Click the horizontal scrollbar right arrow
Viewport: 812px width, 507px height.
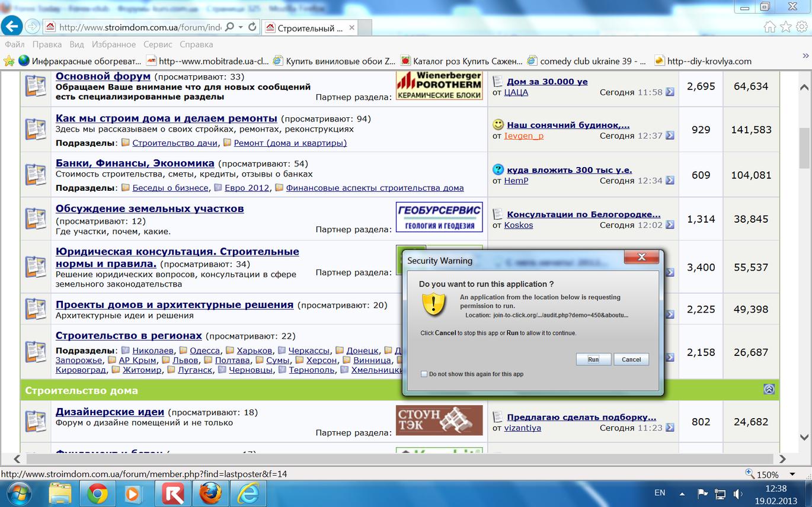coord(782,459)
